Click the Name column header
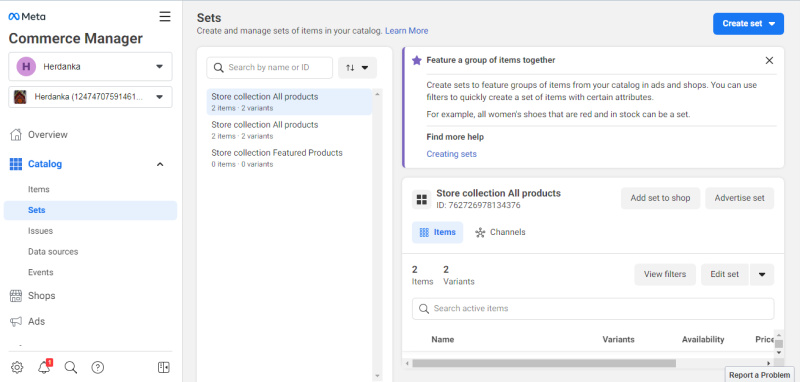Viewport: 800px width, 382px height. pos(442,339)
